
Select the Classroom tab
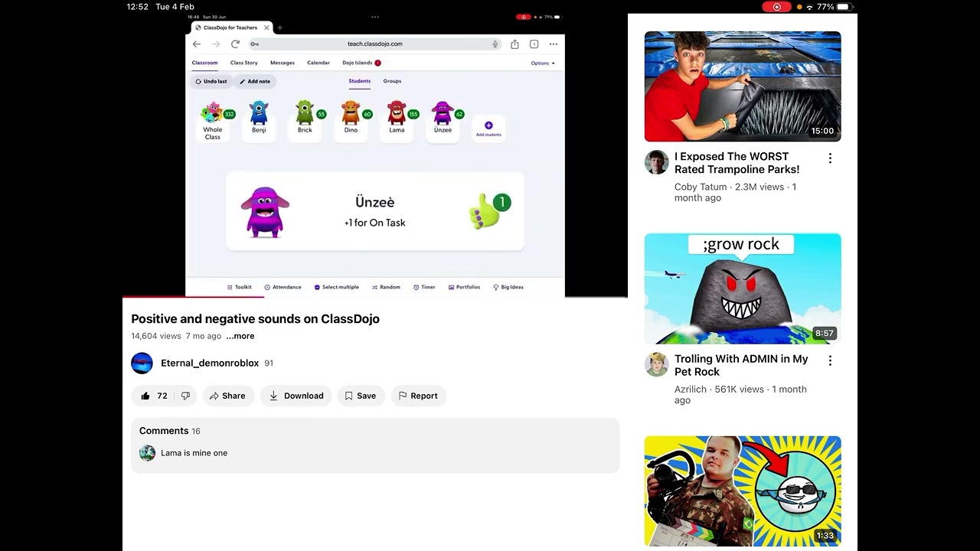(204, 63)
